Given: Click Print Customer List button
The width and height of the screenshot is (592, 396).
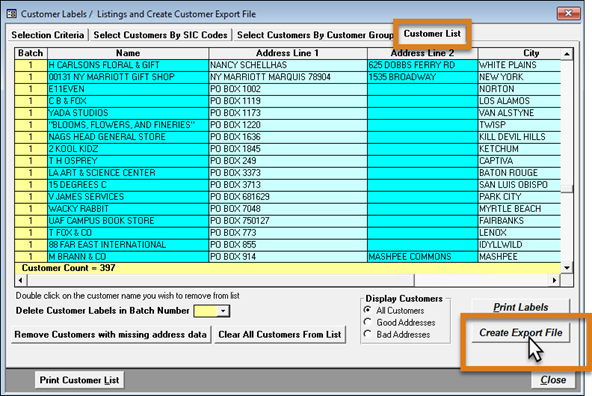Looking at the screenshot, I should coord(79,380).
